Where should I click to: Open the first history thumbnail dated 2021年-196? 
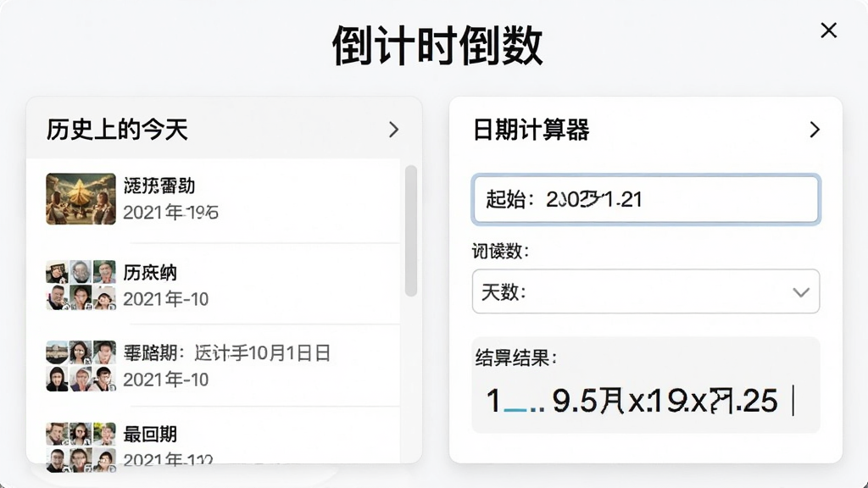tap(81, 198)
